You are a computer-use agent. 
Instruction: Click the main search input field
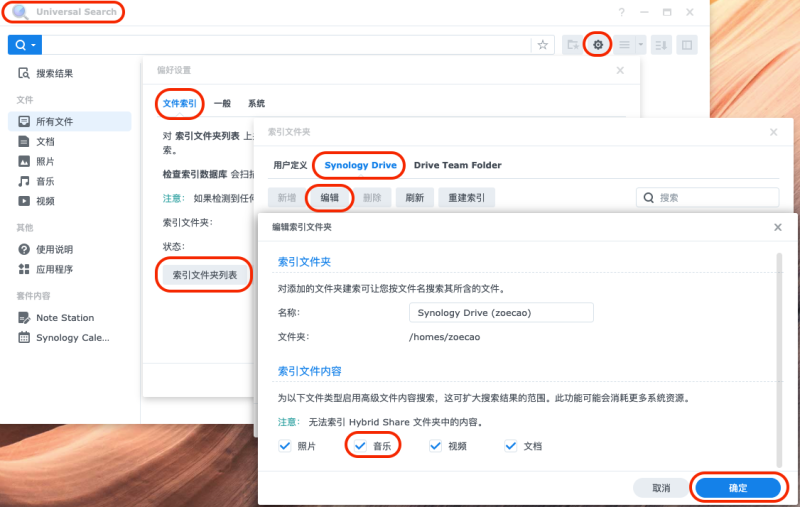click(x=286, y=45)
